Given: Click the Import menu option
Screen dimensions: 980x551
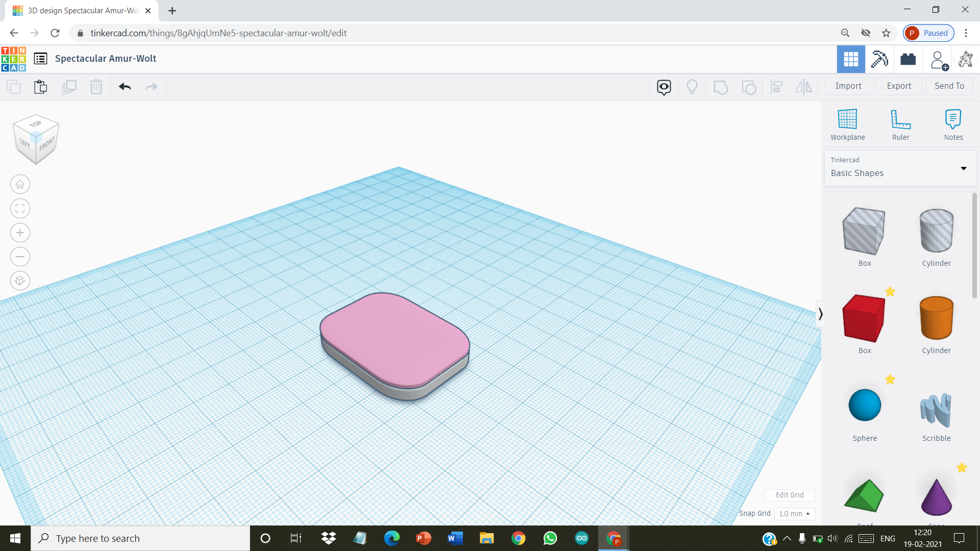Looking at the screenshot, I should [848, 85].
